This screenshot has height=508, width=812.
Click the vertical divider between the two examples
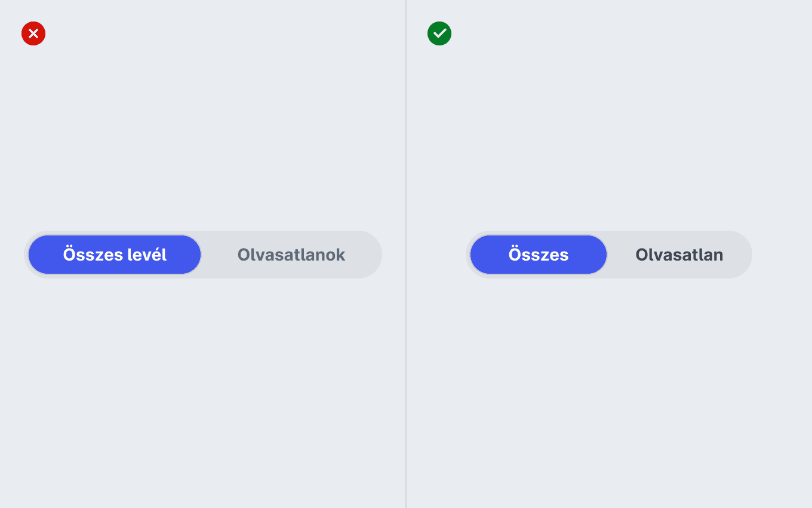point(406,254)
